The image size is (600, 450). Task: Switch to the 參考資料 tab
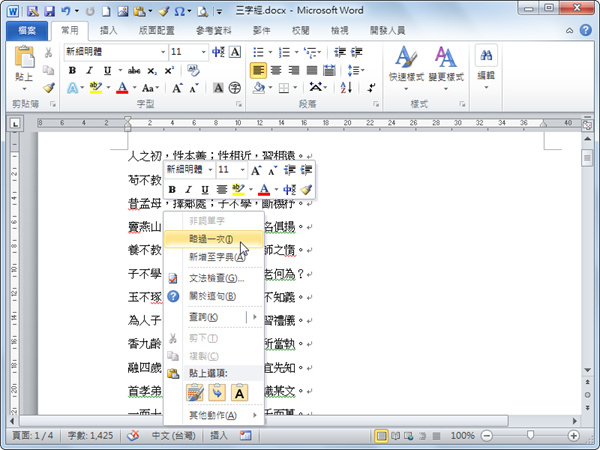click(214, 31)
